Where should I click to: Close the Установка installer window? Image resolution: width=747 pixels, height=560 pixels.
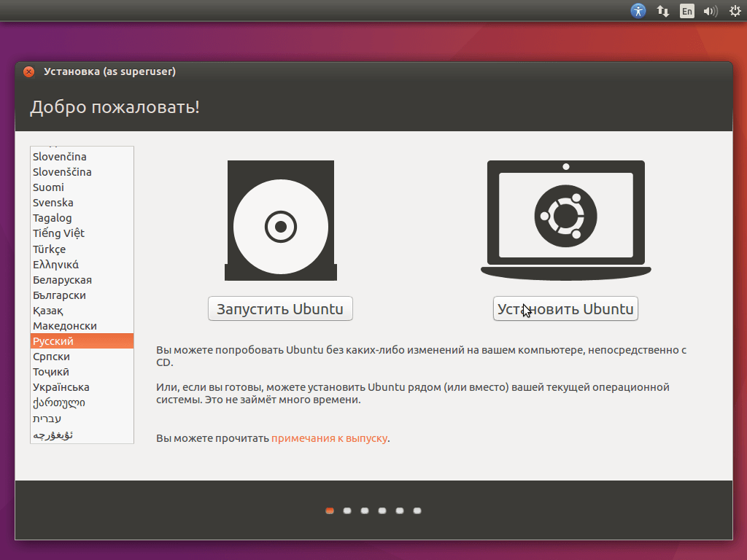click(29, 71)
